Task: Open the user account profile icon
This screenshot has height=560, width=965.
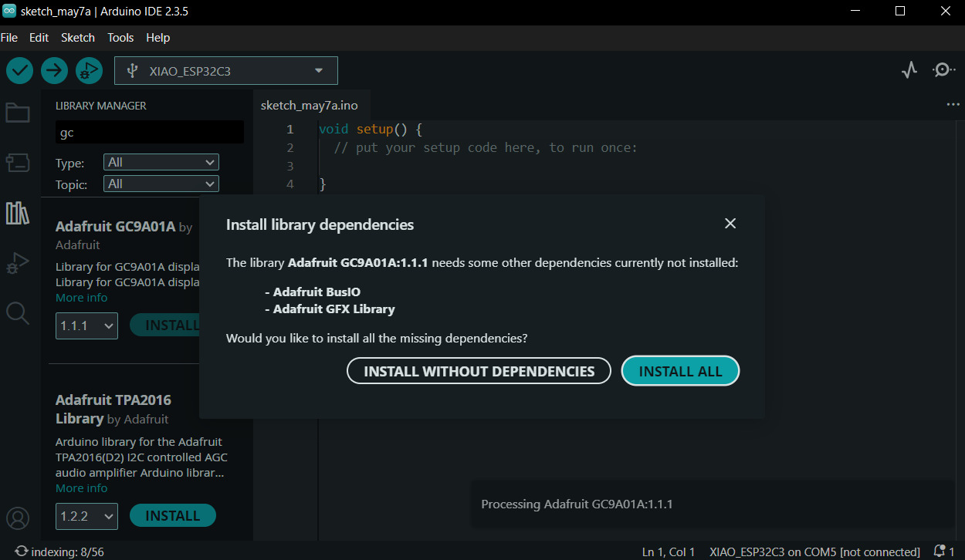Action: [18, 518]
